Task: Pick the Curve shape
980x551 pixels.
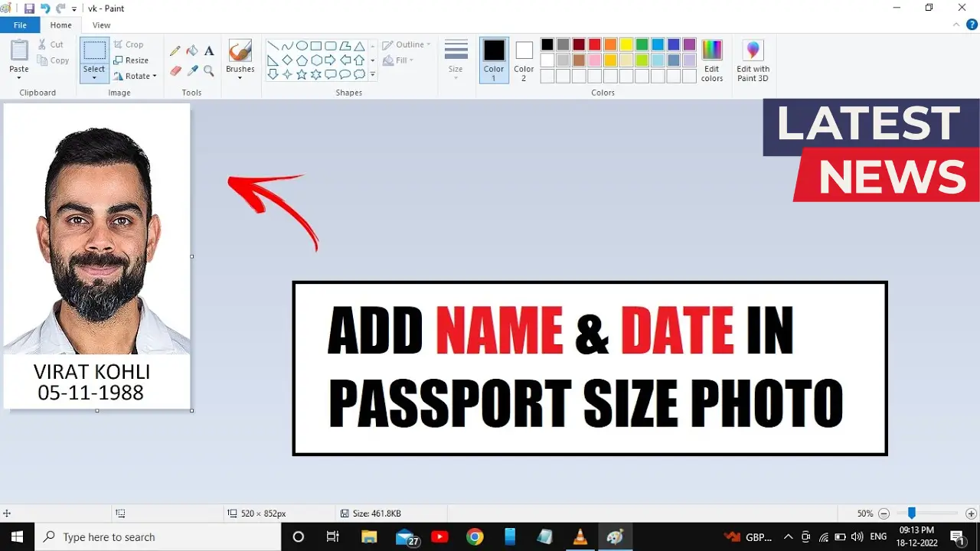Action: click(x=287, y=46)
